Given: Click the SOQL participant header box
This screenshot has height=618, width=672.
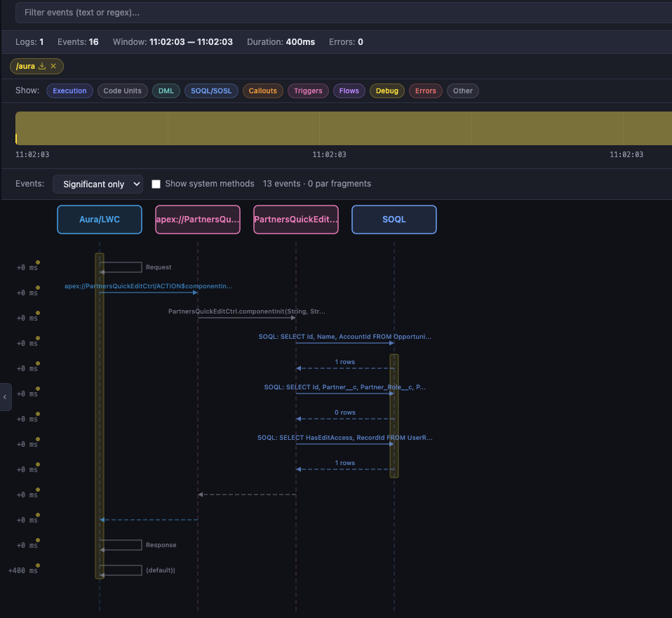Looking at the screenshot, I should coord(394,219).
